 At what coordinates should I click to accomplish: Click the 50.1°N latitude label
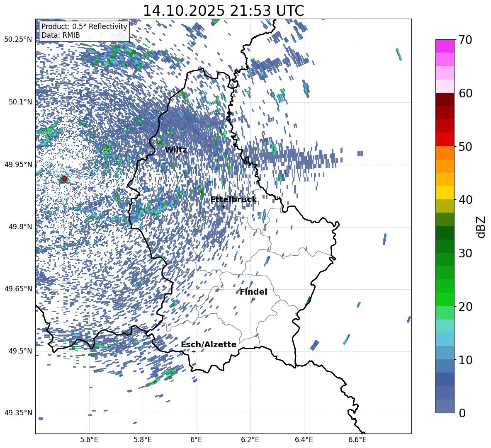click(x=20, y=102)
